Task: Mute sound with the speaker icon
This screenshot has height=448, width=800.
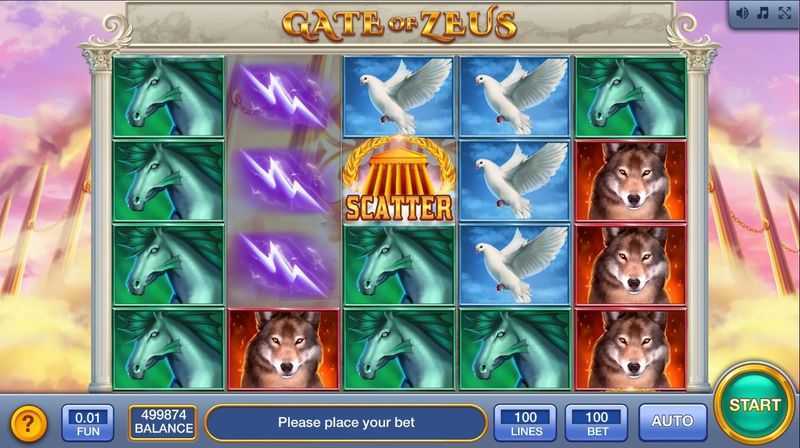Action: click(x=742, y=14)
